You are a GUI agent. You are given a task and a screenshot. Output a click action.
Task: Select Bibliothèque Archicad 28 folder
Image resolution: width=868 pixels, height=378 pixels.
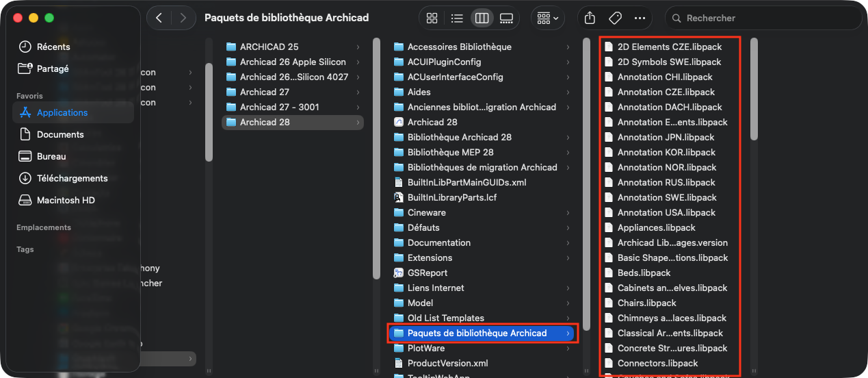483,137
